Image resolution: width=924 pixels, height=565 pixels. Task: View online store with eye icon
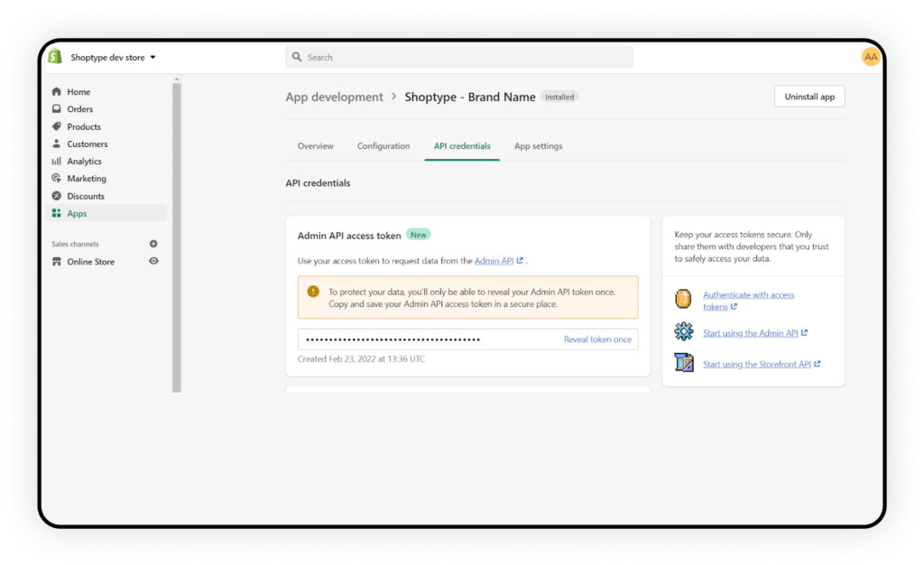point(153,261)
